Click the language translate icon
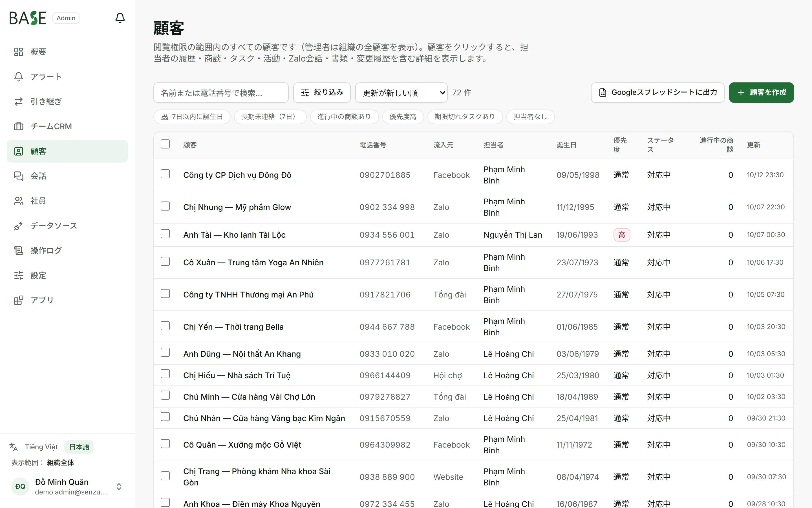This screenshot has width=812, height=508. tap(14, 447)
